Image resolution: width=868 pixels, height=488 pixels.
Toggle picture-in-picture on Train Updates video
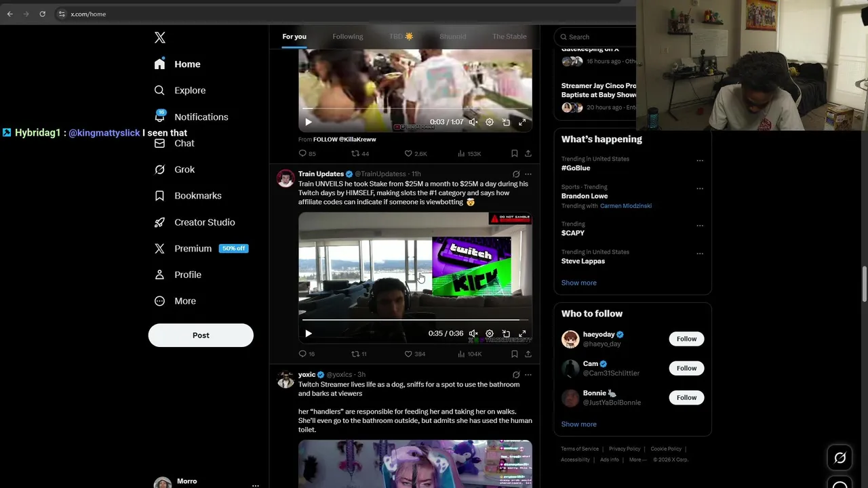point(506,333)
